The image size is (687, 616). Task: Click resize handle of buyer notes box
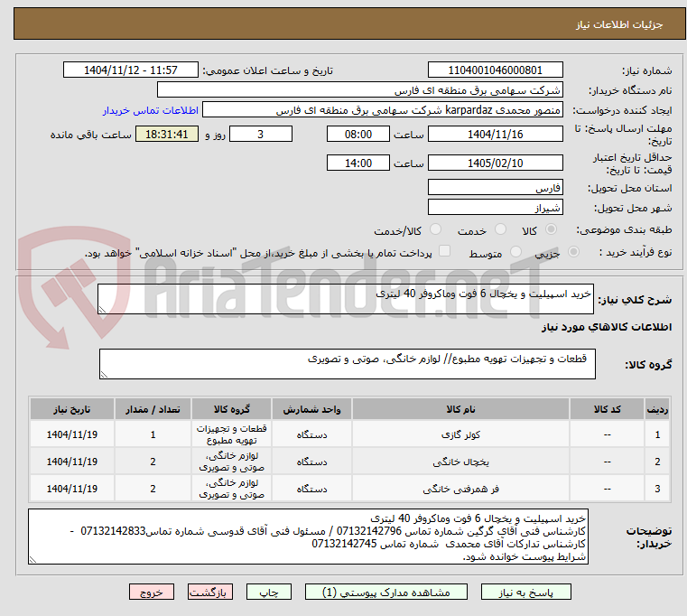(x=32, y=559)
